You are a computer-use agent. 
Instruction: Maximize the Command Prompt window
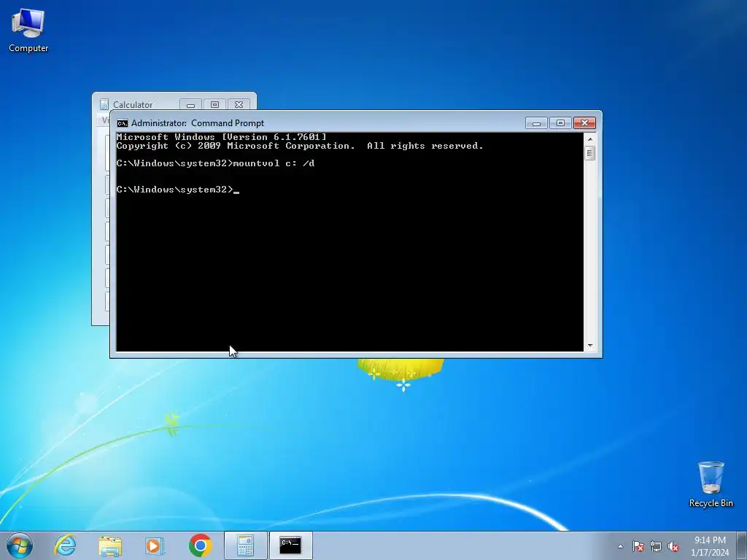pyautogui.click(x=560, y=123)
